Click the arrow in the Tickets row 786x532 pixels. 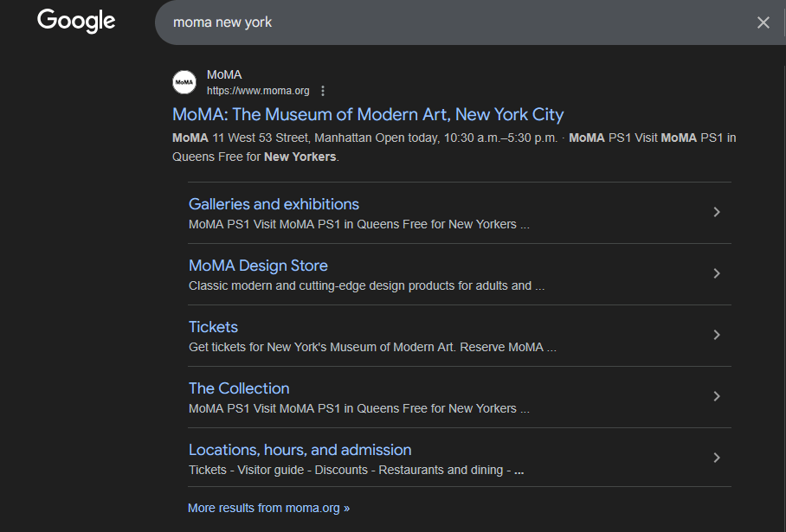[716, 335]
